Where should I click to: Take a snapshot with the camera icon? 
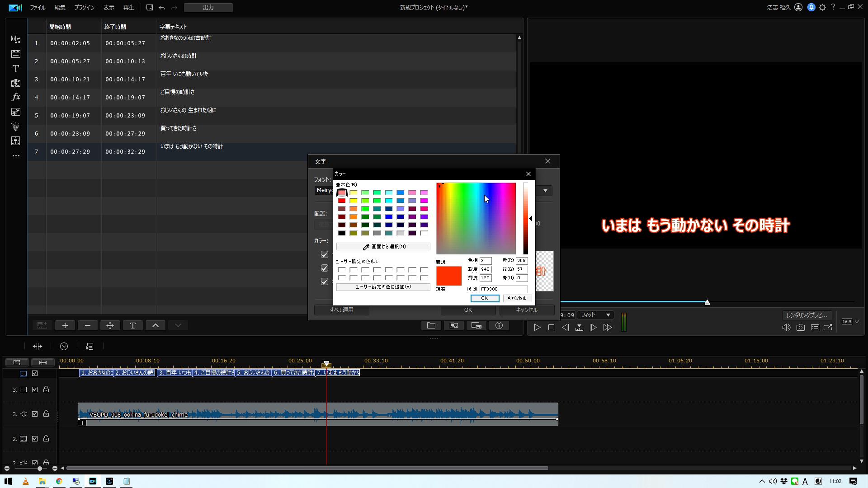click(x=801, y=328)
